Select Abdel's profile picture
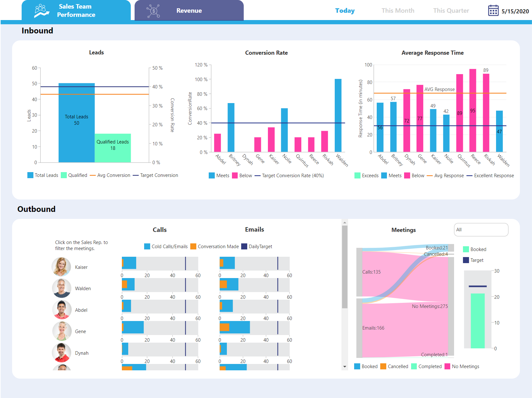Viewport: 532px width, 398px height. coord(61,310)
